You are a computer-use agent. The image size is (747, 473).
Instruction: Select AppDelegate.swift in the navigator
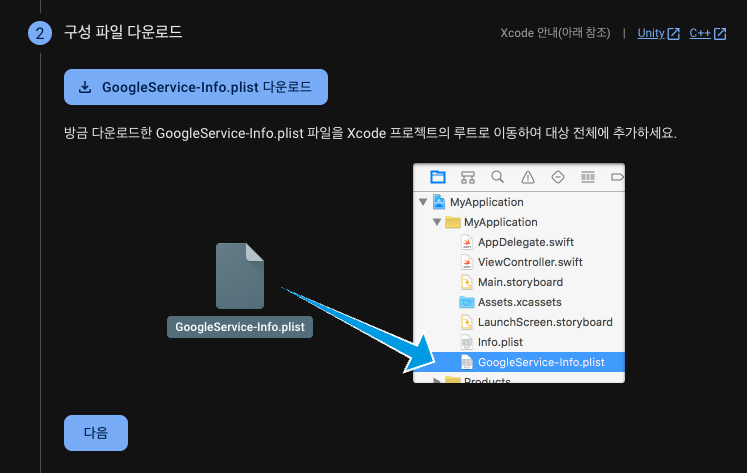pos(519,242)
